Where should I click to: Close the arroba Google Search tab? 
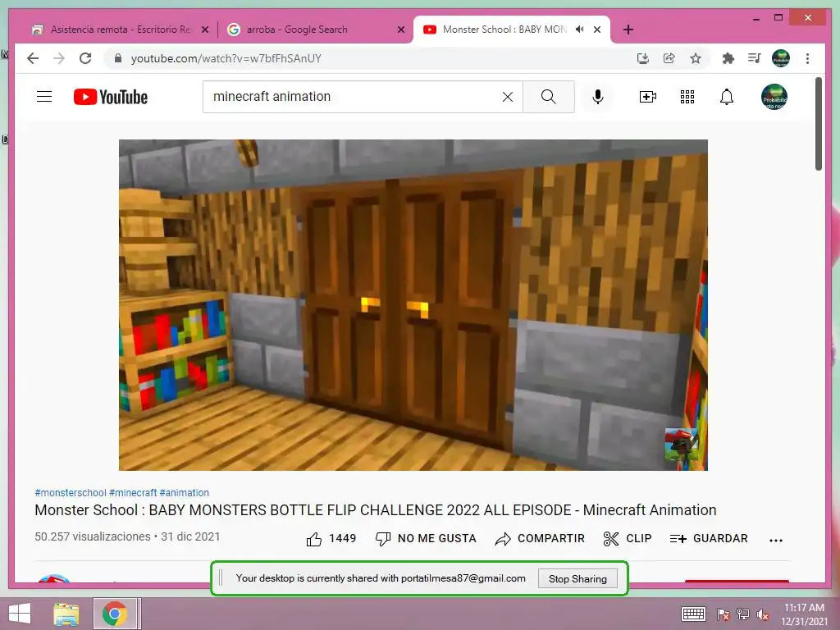(x=400, y=30)
